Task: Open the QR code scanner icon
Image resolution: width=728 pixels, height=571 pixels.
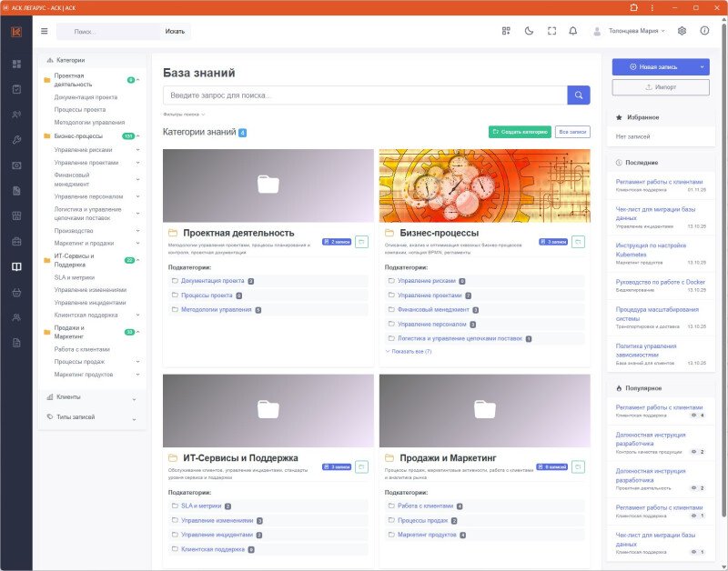Action: tap(506, 31)
